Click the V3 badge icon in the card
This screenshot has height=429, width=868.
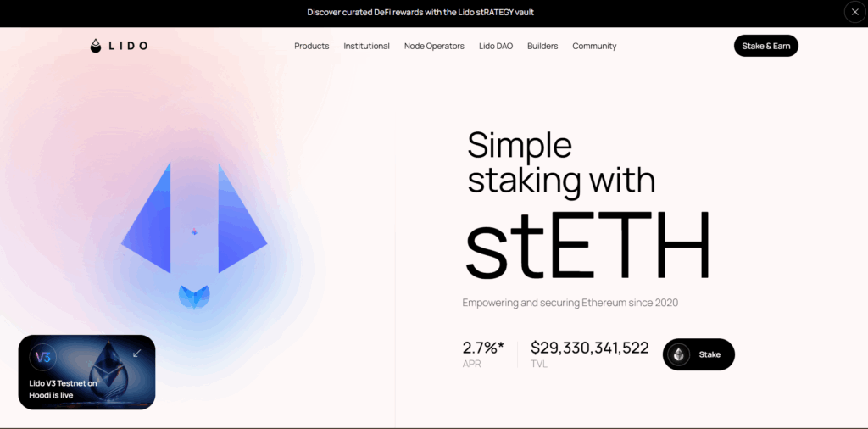click(43, 357)
